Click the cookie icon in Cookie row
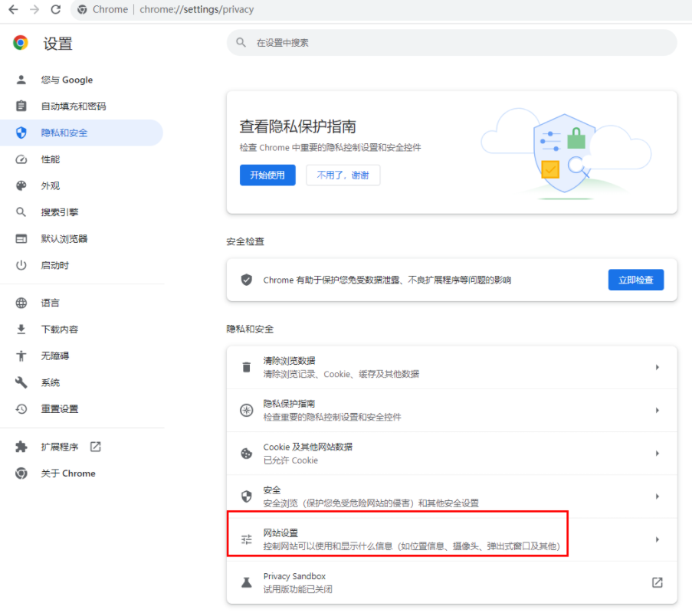This screenshot has width=692, height=616. point(246,453)
